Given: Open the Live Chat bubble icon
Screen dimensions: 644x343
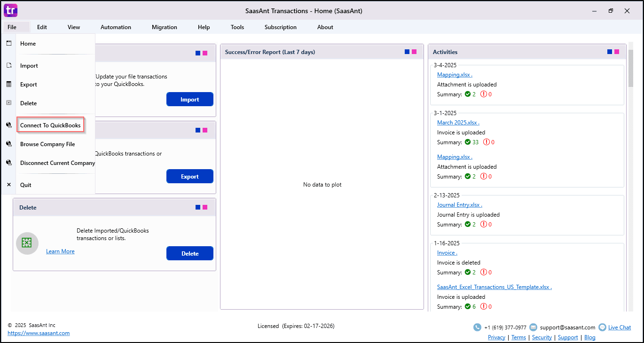Looking at the screenshot, I should (602, 327).
